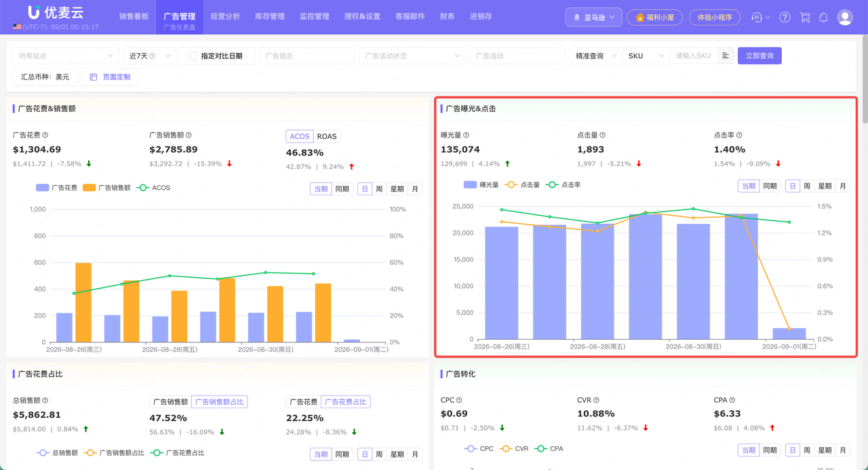The width and height of the screenshot is (868, 470).
Task: Toggle the 曝光量 legend swatch
Action: pos(470,184)
